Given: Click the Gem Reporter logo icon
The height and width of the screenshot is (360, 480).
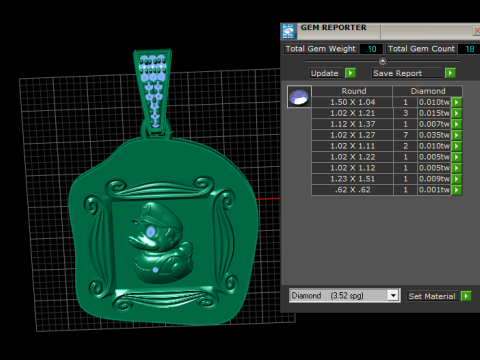Looking at the screenshot, I should pyautogui.click(x=288, y=31).
